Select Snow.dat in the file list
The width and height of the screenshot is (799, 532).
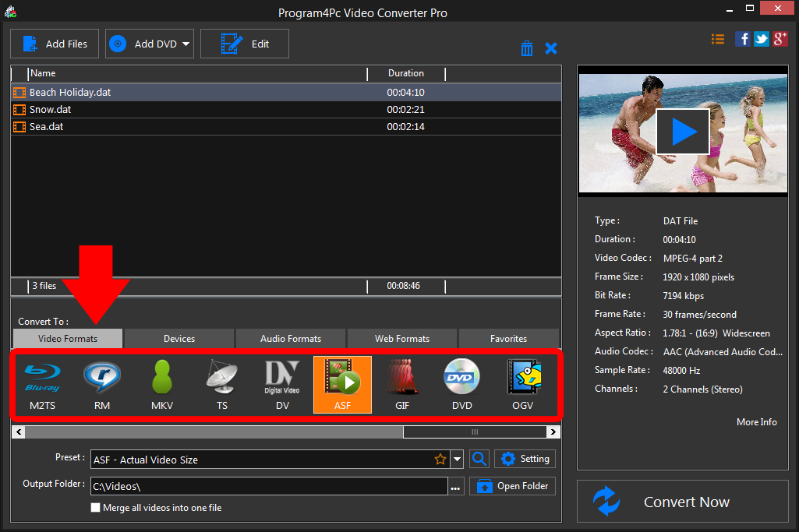(51, 110)
